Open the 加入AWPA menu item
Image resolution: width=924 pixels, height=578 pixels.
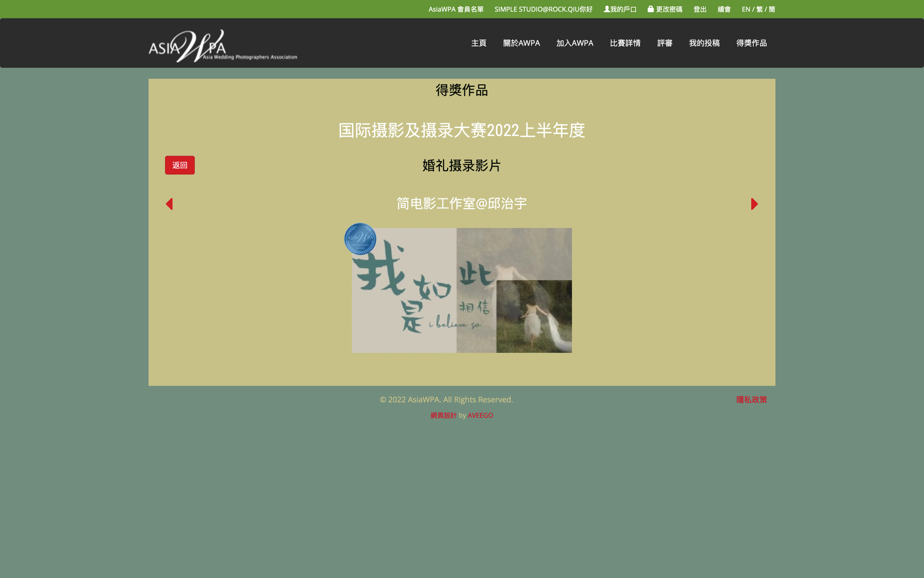pos(575,43)
